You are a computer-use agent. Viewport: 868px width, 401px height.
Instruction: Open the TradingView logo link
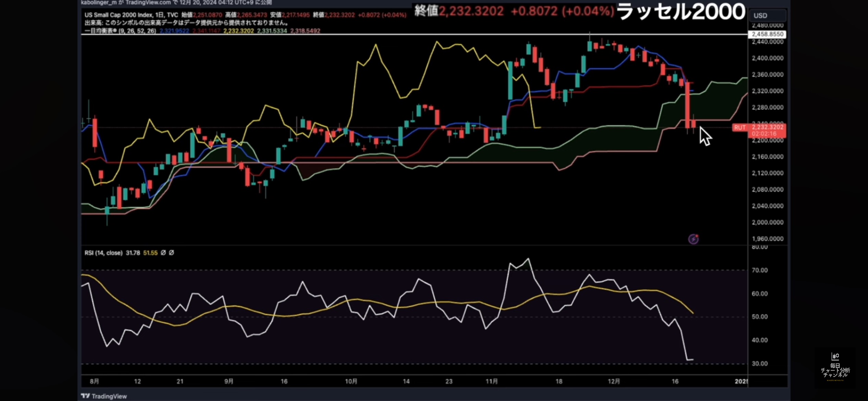104,396
